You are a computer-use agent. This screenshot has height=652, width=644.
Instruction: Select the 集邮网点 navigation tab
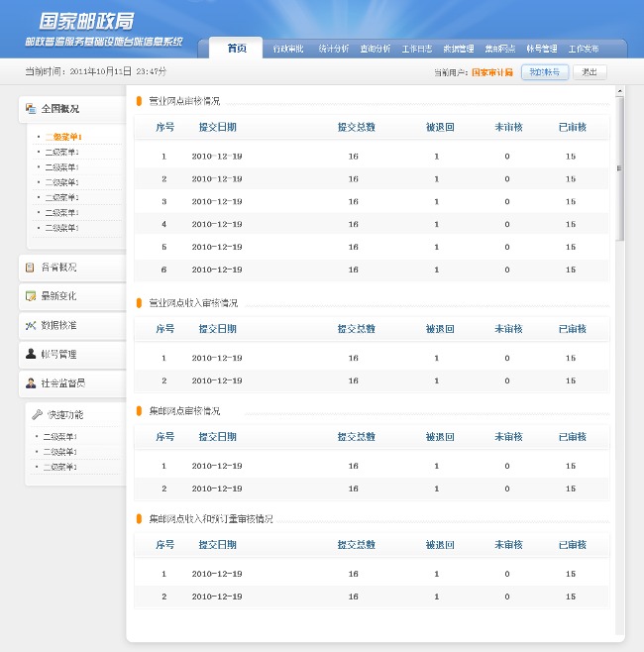tap(499, 49)
